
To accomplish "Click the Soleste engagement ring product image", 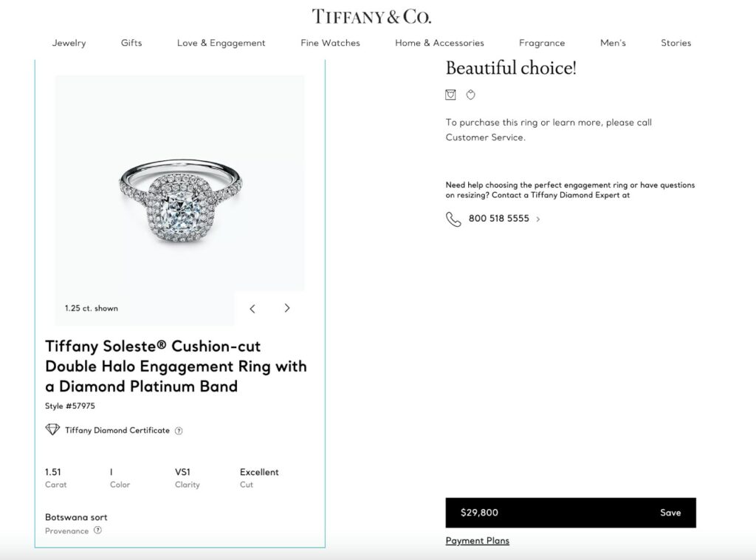I will click(x=179, y=199).
